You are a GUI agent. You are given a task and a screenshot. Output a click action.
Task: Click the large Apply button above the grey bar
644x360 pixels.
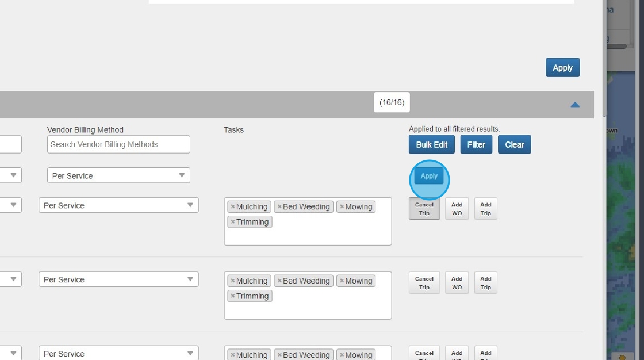[x=562, y=67]
